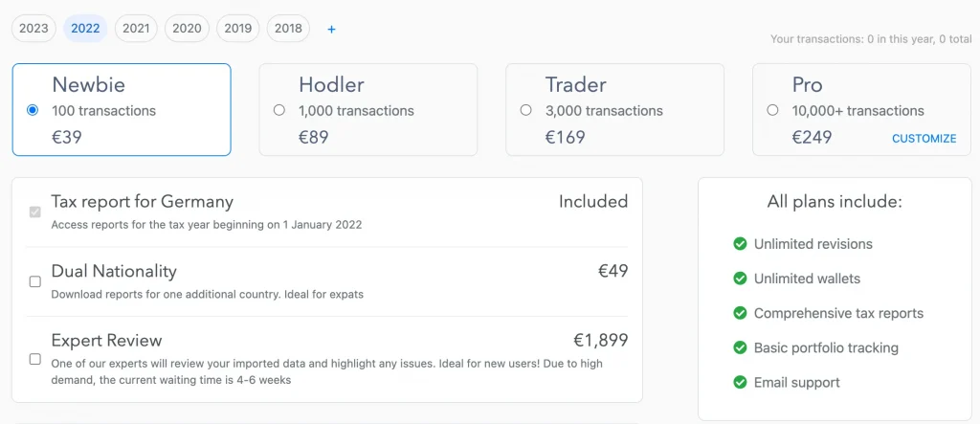This screenshot has width=980, height=424.
Task: Choose the 2018 tax year tab
Action: 288,29
